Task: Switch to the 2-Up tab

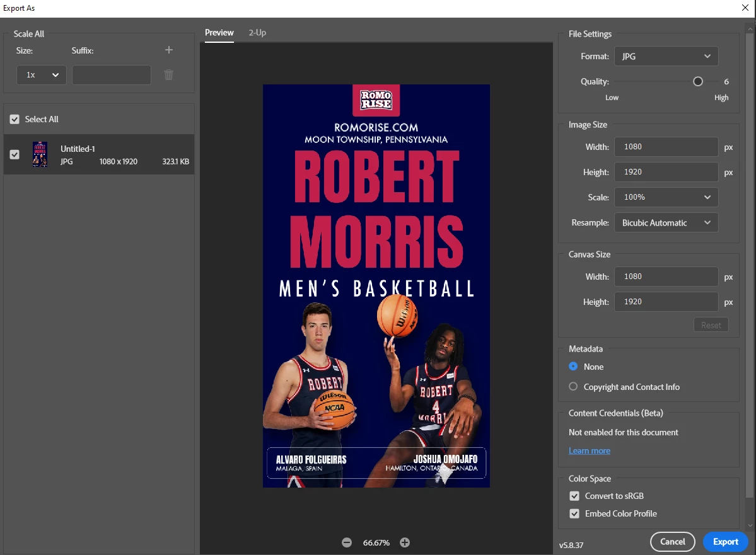Action: (257, 33)
